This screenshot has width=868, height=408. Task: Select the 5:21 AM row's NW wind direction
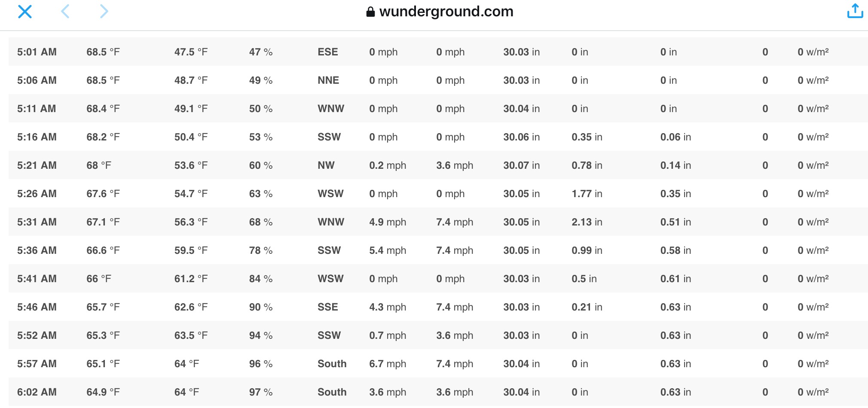point(326,165)
